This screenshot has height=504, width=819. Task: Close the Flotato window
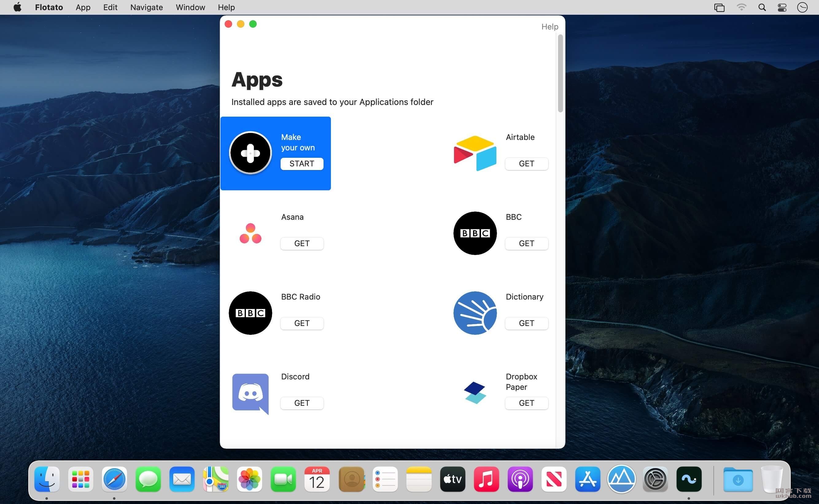(228, 24)
